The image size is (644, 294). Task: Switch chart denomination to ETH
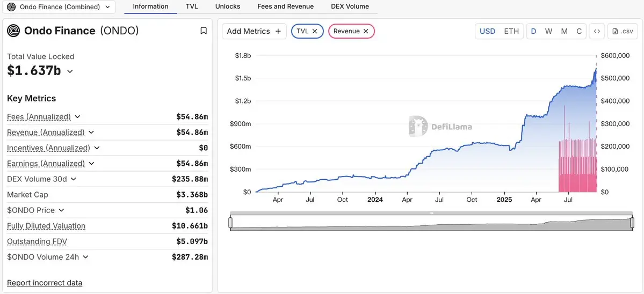click(x=511, y=31)
